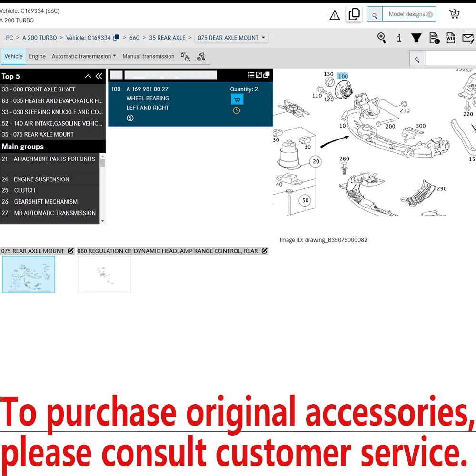Click the small position field in parts header

pos(116,75)
